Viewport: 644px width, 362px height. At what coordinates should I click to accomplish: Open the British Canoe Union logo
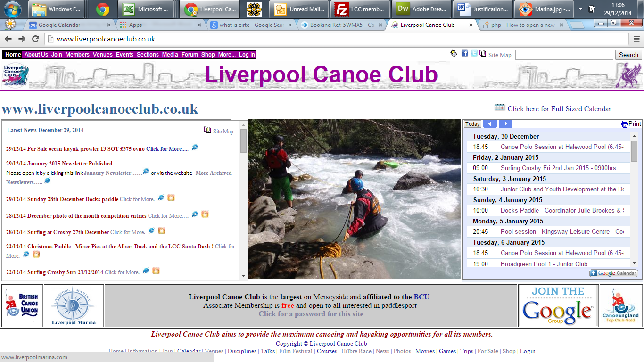(x=22, y=305)
